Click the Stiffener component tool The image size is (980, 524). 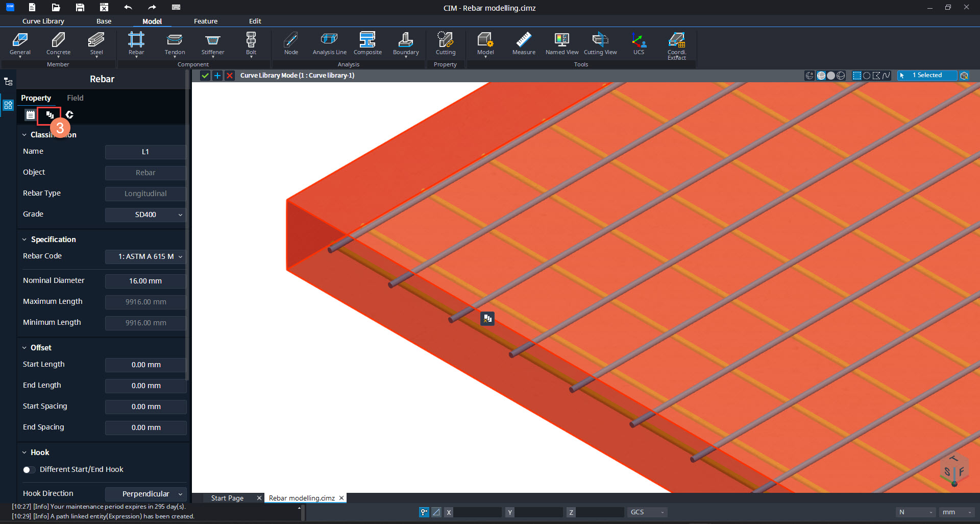213,44
